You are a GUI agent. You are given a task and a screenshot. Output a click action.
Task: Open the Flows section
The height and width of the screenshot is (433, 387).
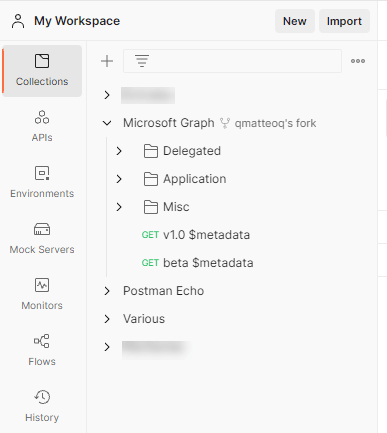click(x=42, y=351)
